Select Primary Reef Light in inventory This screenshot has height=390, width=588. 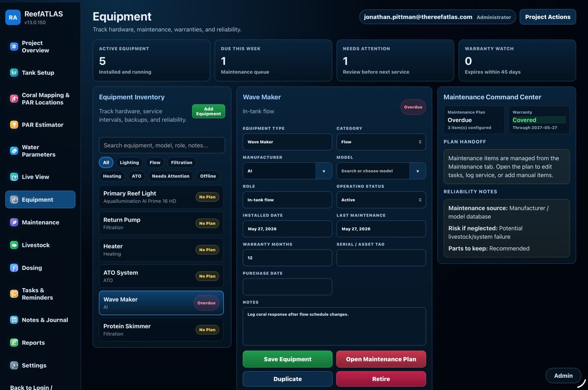tap(161, 197)
